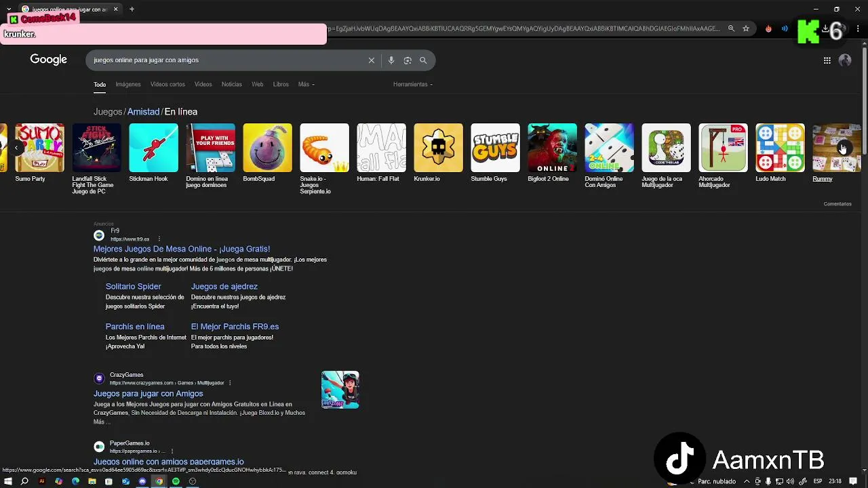Open Juegos para jugar con Amigos result
This screenshot has height=488, width=868.
click(149, 394)
